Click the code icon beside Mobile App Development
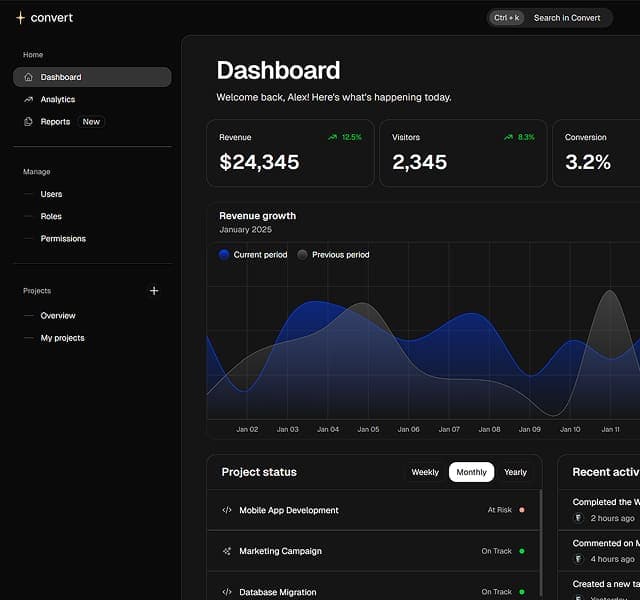 (x=227, y=510)
